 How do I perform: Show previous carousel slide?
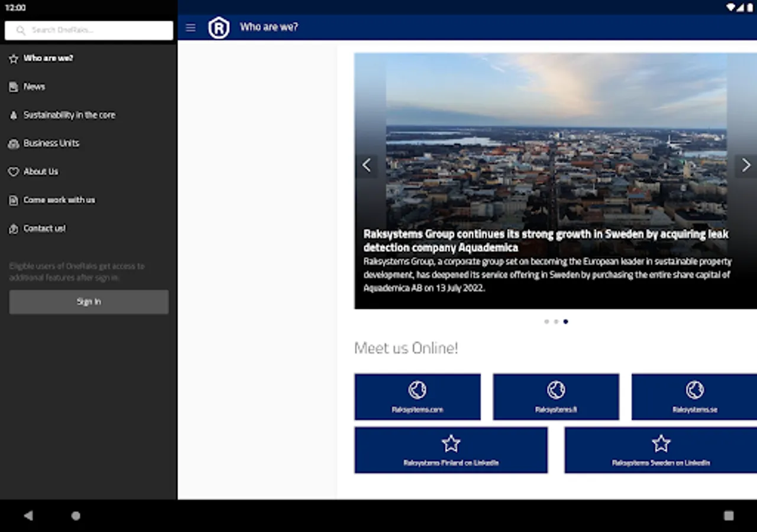[x=367, y=165]
